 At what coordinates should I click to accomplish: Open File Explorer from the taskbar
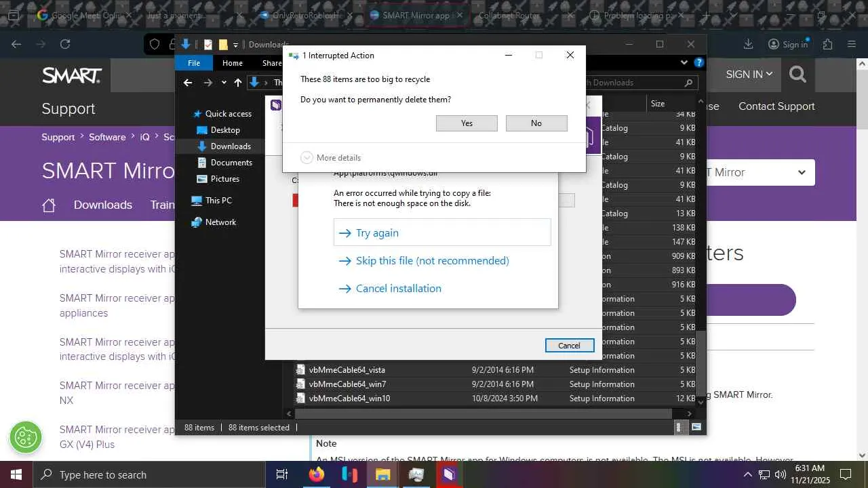382,474
